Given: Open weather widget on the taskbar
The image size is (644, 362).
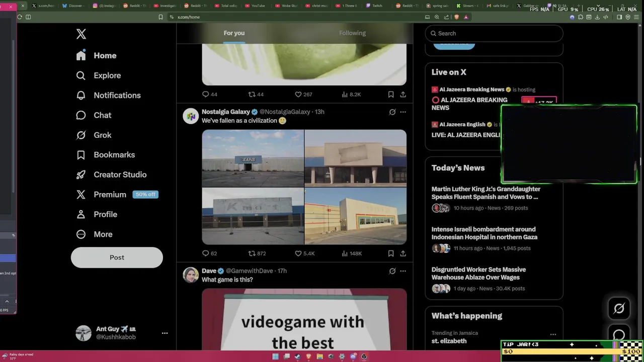Looking at the screenshot, I should point(18,356).
